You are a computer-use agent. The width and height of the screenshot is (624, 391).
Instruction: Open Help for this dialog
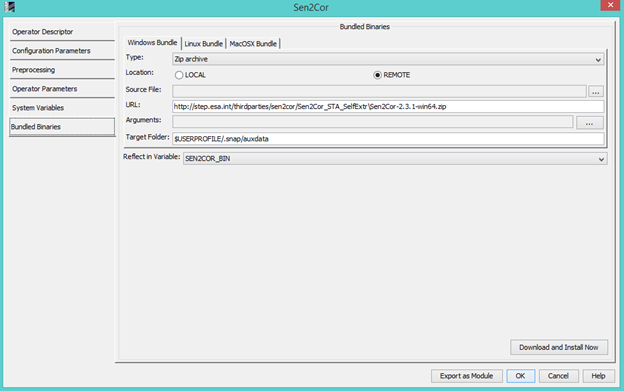pyautogui.click(x=598, y=376)
